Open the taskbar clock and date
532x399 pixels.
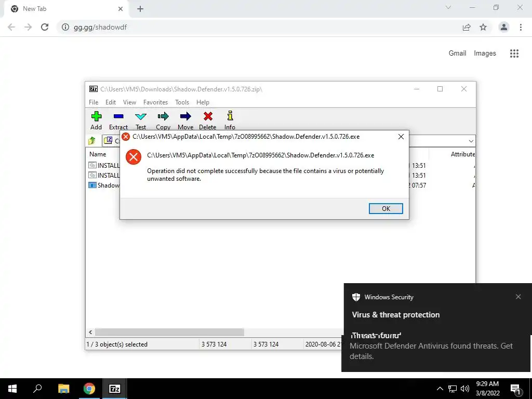487,389
